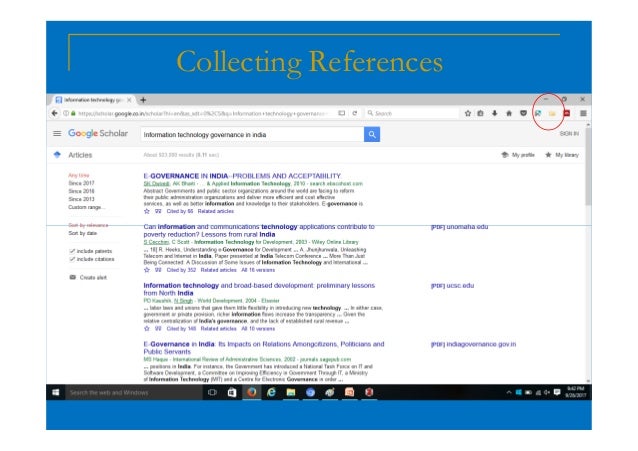Cite the North India result via quote icon
Viewport: 638px width, 451px height.
coord(158,328)
